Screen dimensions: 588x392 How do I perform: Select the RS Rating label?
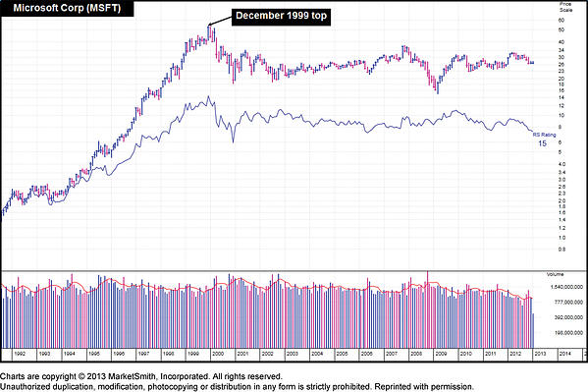click(x=544, y=135)
